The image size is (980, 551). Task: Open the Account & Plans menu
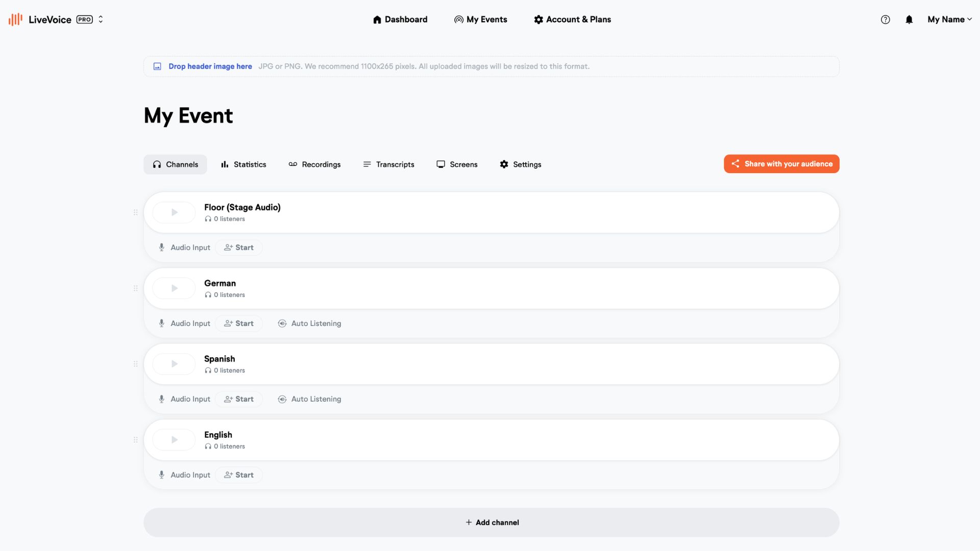point(572,19)
